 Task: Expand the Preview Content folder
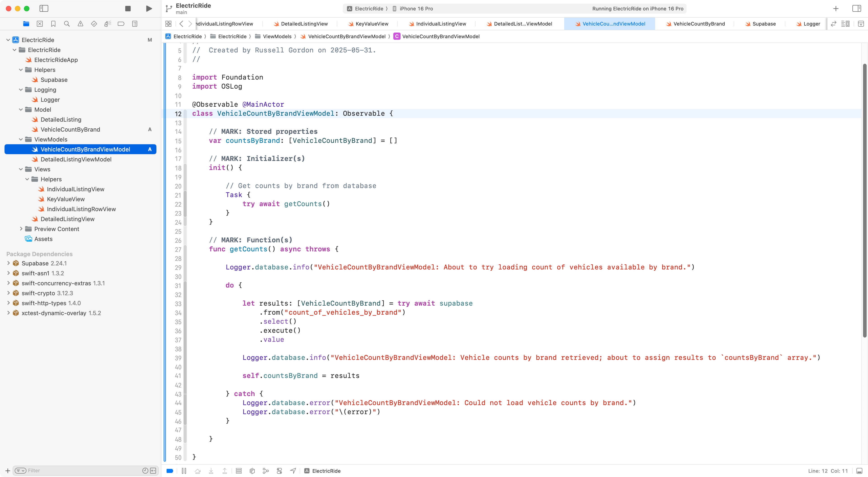(21, 229)
